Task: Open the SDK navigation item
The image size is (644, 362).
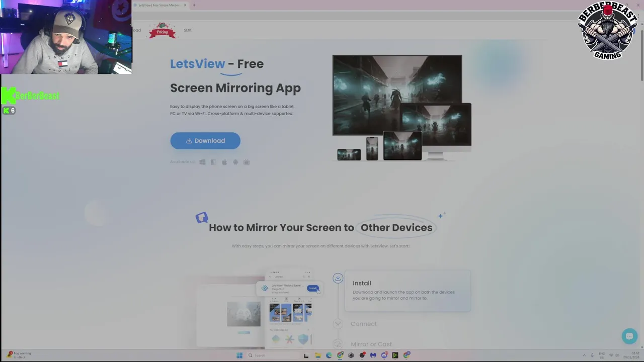Action: click(187, 30)
